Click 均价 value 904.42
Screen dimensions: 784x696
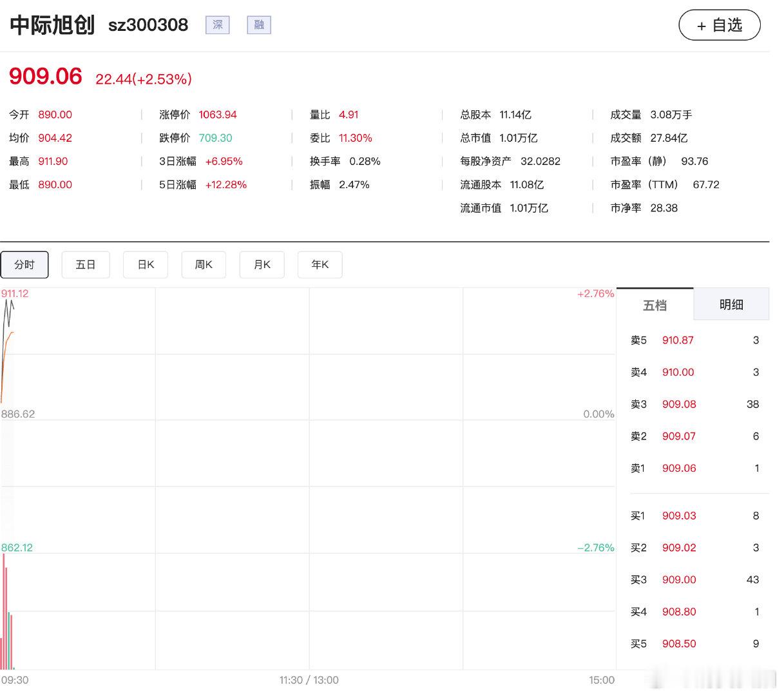[x=55, y=138]
